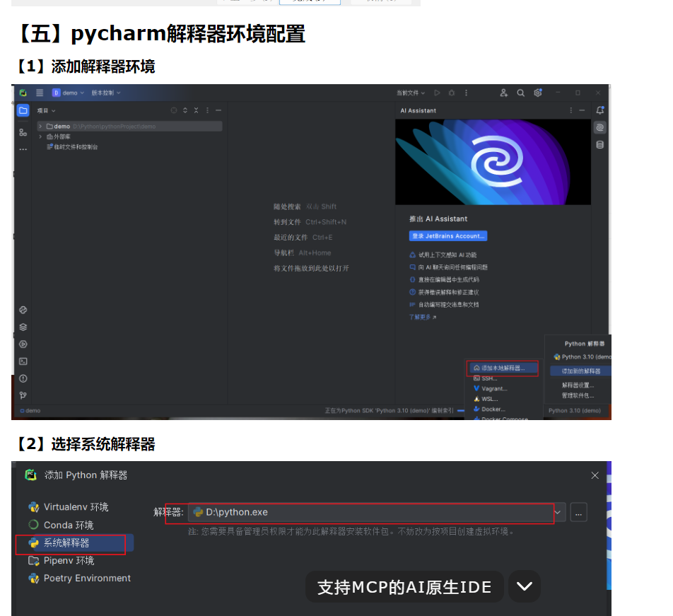Screen dimensions: 673x616
Task: Select Python 3.10 (demo) interpreter entry in popup
Action: [x=583, y=356]
